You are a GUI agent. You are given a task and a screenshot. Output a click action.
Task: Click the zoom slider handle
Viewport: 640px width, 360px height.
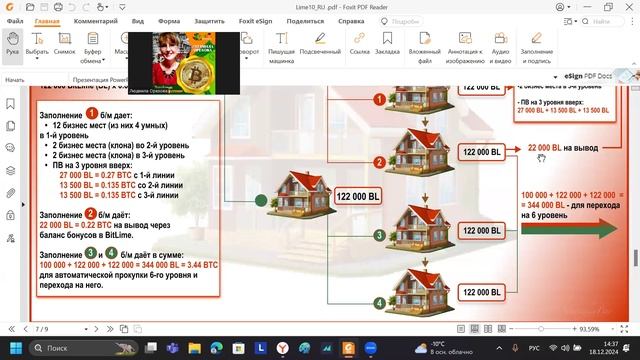point(541,329)
